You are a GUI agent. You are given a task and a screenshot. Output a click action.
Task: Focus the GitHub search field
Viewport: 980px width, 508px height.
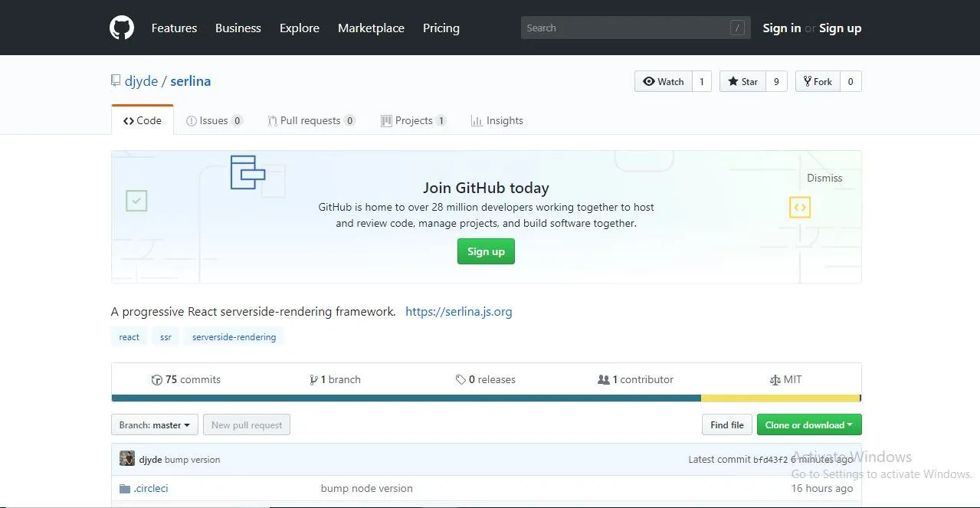pyautogui.click(x=635, y=28)
